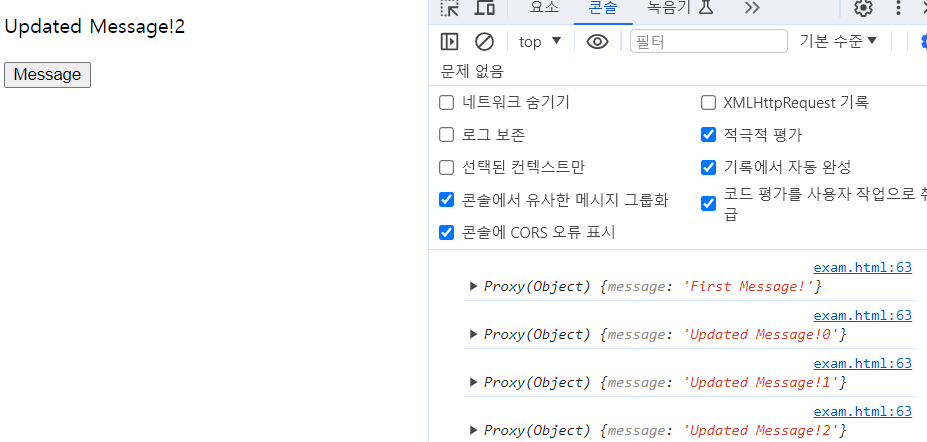Click the 'Updated Message!2' page text

tap(95, 27)
